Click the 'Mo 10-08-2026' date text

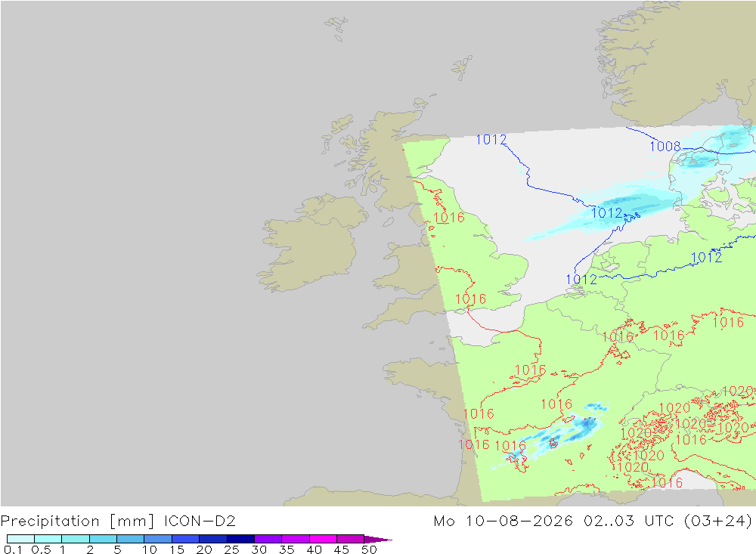503,522
